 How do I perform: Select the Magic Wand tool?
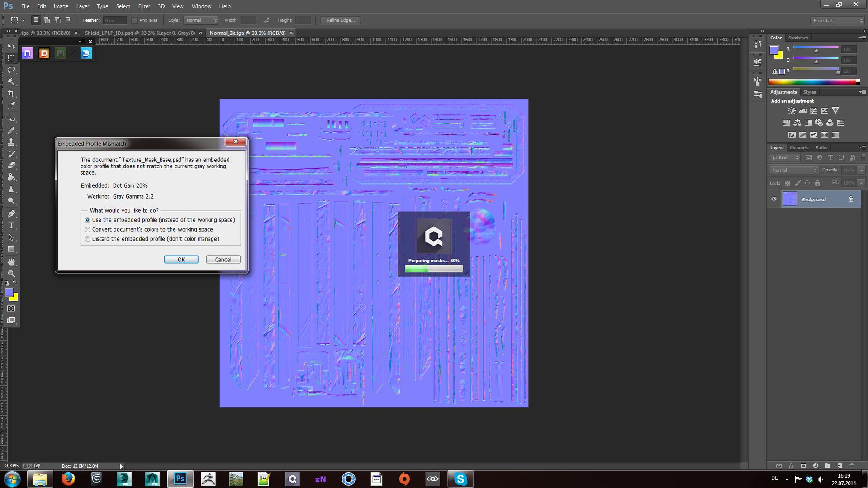point(11,82)
